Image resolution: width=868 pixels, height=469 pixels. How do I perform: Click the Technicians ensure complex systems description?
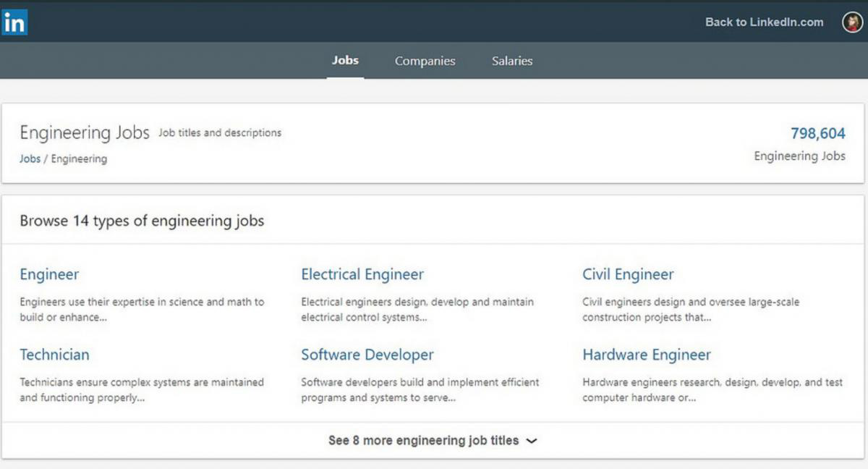(142, 390)
